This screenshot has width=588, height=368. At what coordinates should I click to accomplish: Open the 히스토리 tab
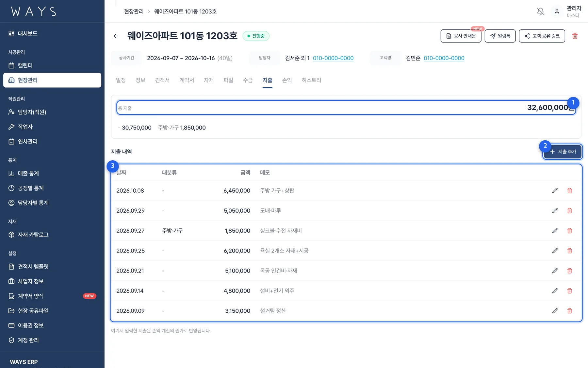pos(311,80)
